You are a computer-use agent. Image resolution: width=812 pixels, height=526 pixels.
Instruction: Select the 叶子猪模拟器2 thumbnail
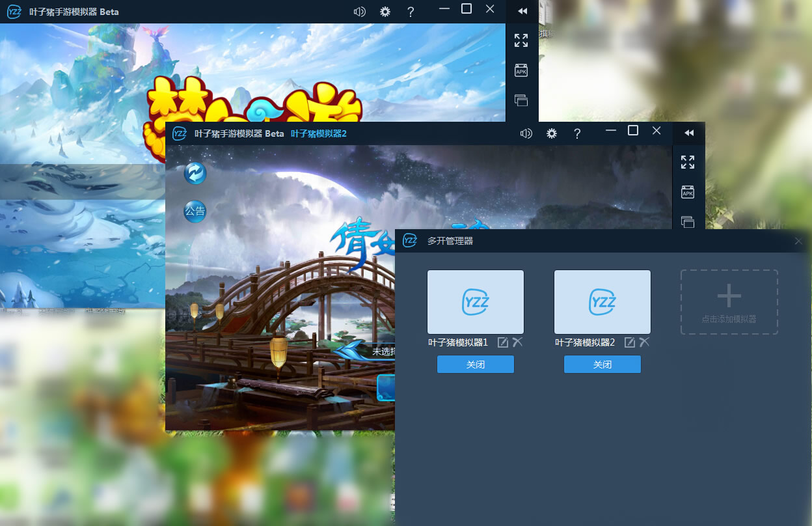[602, 302]
